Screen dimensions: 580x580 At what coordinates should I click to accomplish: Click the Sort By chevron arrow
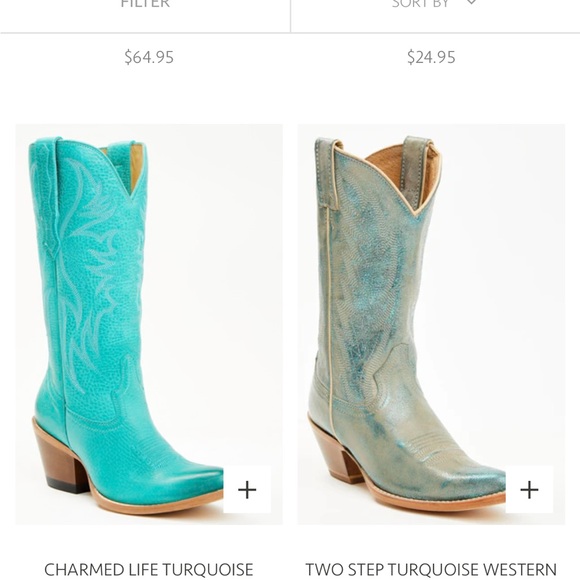(471, 3)
